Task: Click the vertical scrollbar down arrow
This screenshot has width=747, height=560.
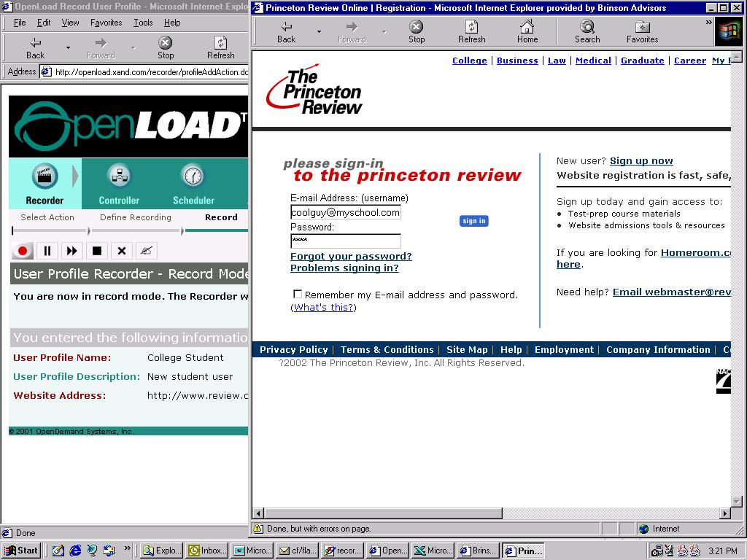Action: (x=737, y=502)
